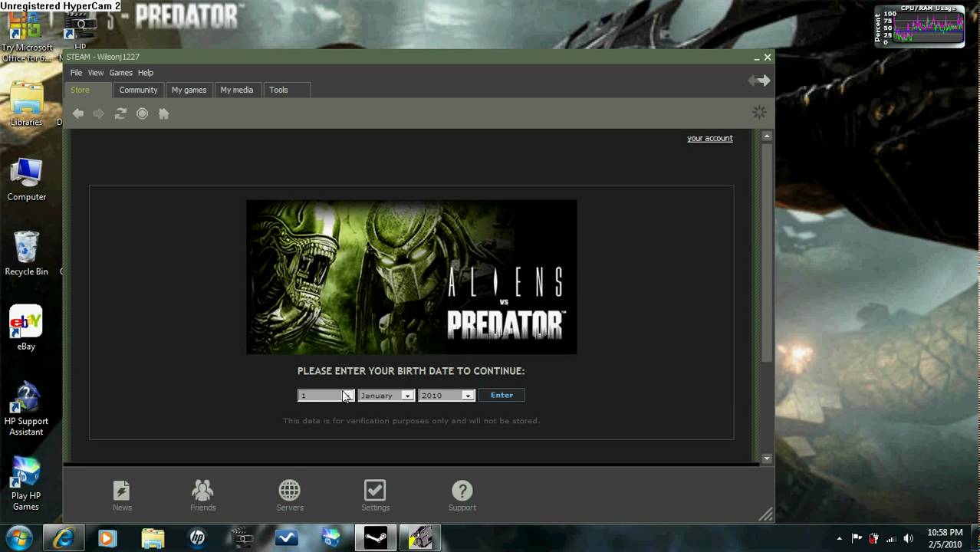Open Try Microsoft Office shortcut
Screen dimensions: 980x552
click(27, 38)
